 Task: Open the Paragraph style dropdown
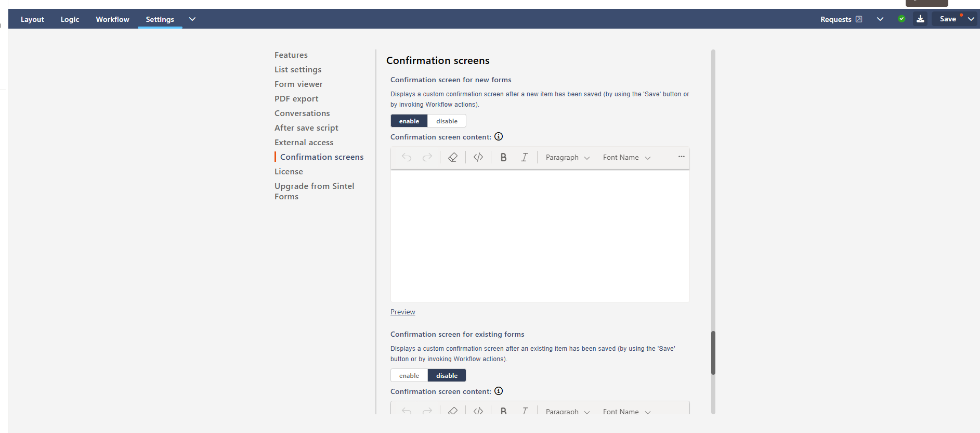pos(567,158)
